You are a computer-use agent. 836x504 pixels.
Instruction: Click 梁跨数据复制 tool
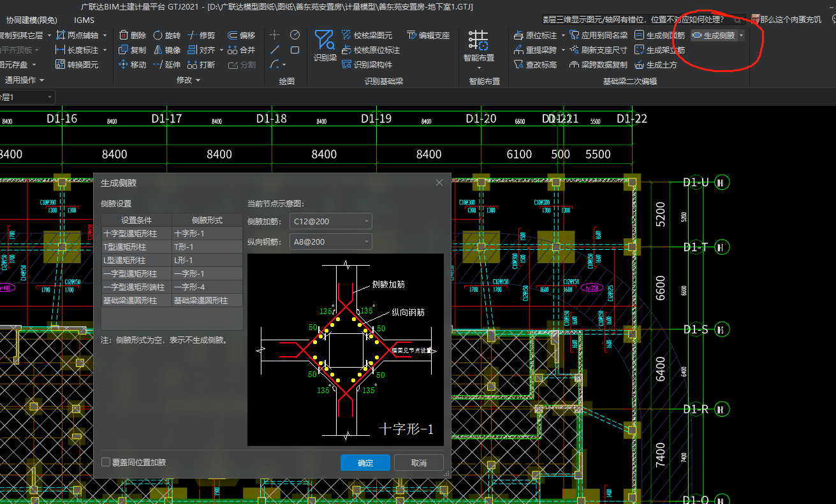[x=599, y=64]
